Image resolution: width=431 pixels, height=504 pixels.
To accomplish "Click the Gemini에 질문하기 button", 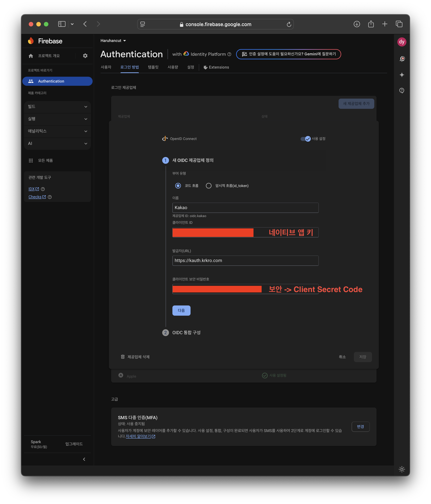I will point(288,54).
